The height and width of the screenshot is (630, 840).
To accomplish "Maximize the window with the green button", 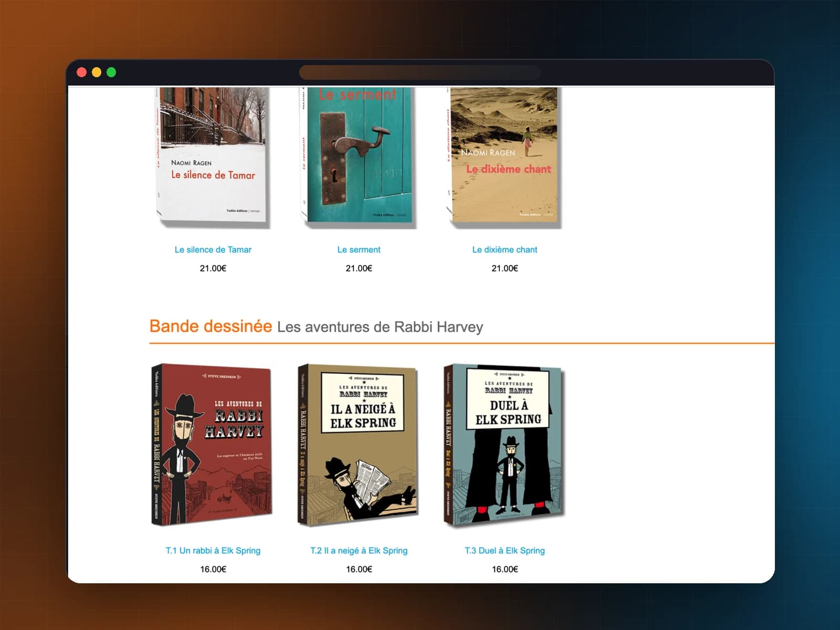I will click(111, 72).
